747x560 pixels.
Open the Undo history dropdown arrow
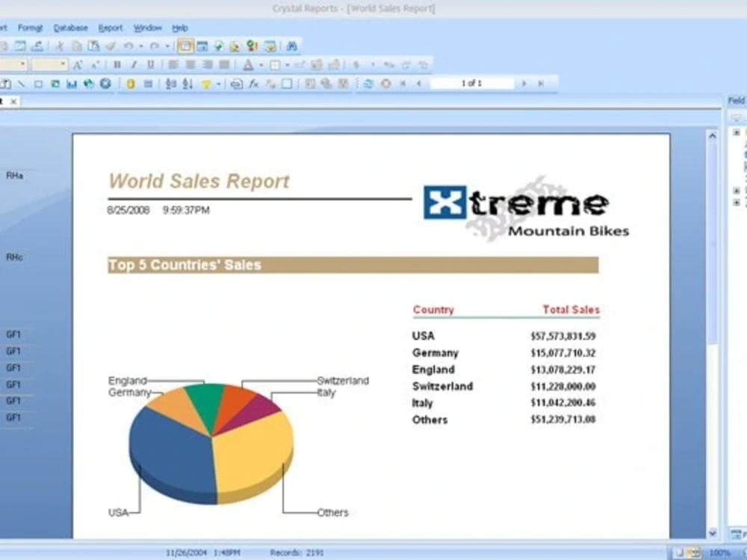point(141,46)
